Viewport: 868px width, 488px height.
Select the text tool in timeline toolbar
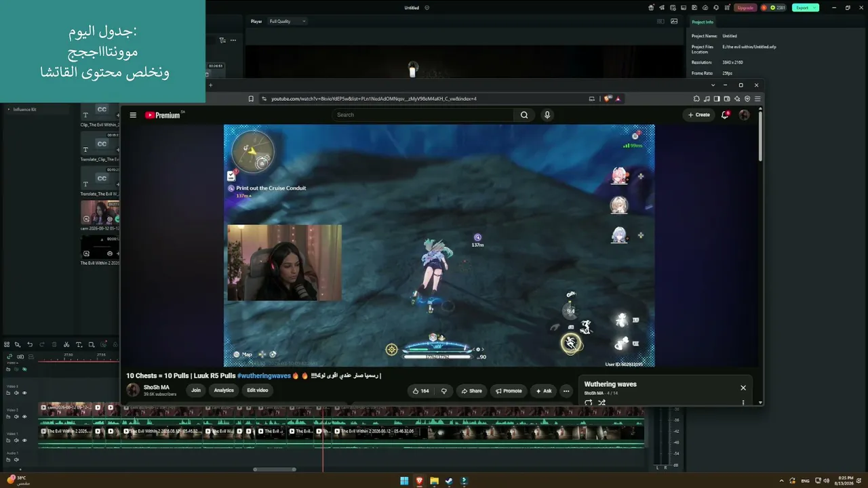pyautogui.click(x=79, y=344)
